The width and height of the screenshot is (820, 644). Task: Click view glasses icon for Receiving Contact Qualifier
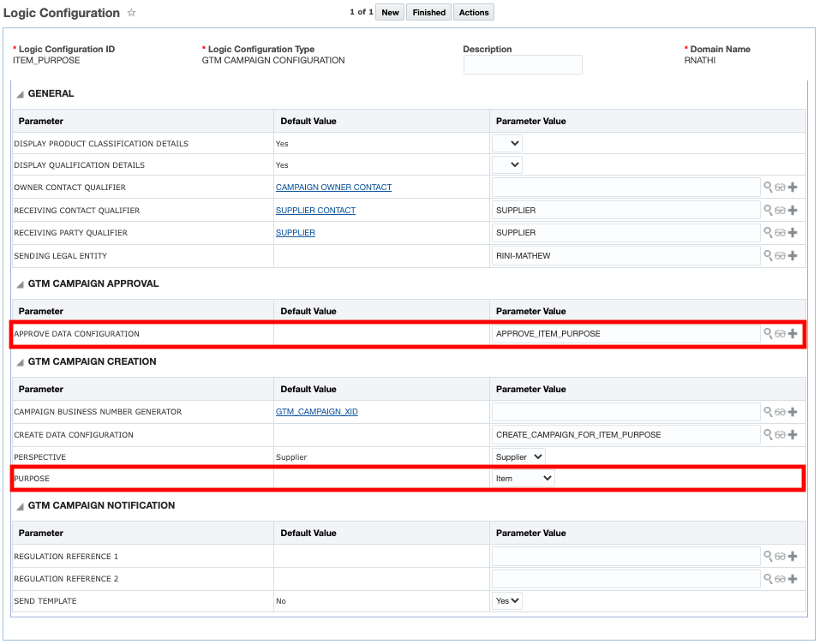780,211
